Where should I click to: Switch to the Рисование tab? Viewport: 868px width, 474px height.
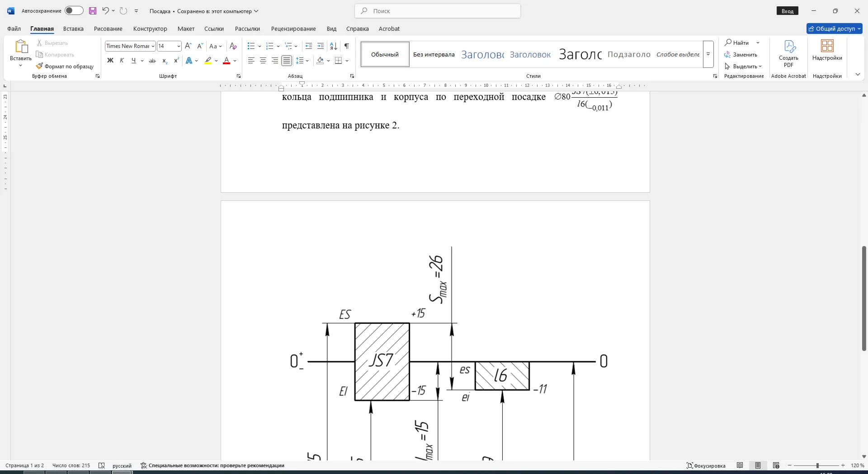[x=108, y=28]
